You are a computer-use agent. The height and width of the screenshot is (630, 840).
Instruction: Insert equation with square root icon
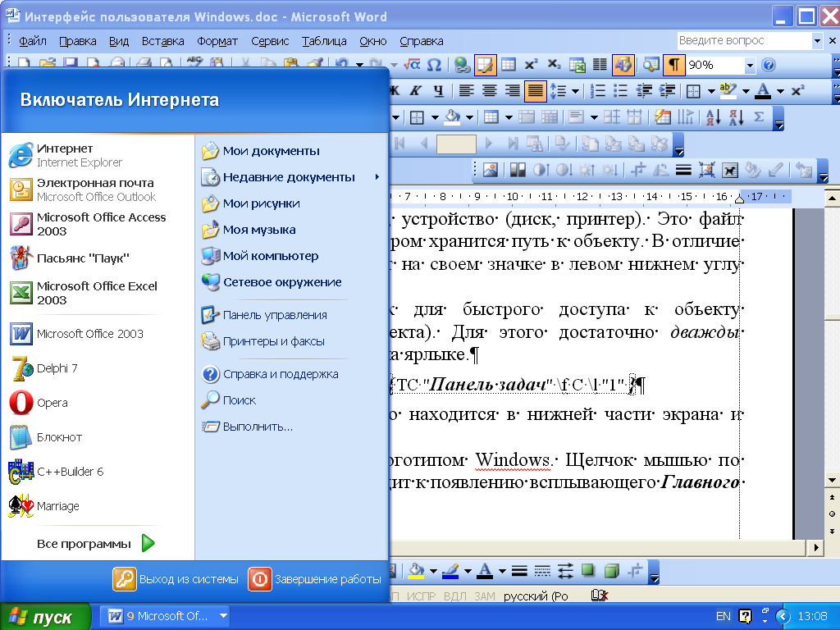[x=412, y=66]
